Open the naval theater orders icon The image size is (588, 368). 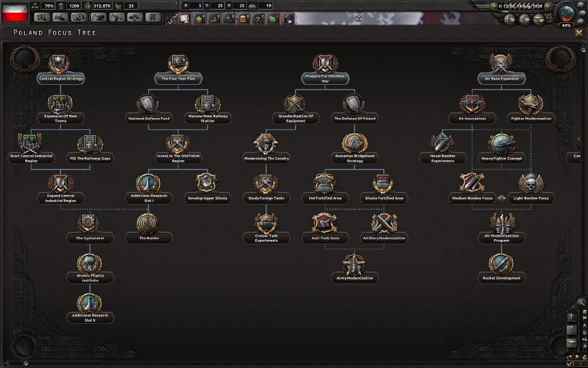[524, 19]
